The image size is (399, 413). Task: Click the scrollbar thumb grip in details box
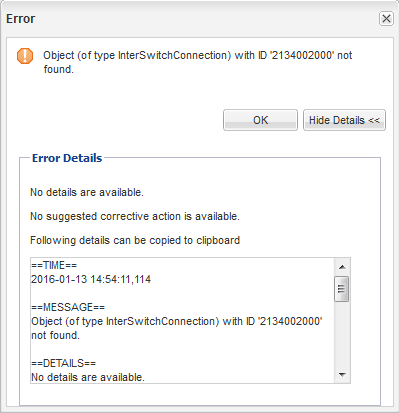tap(342, 289)
